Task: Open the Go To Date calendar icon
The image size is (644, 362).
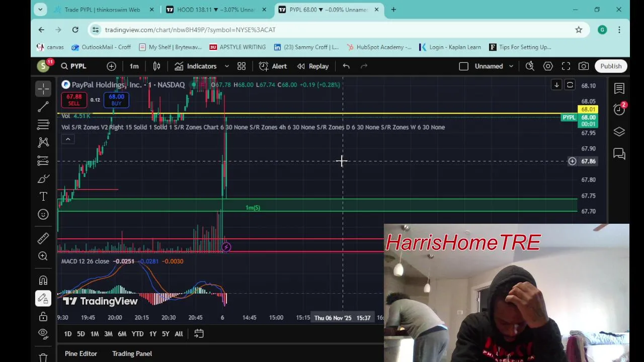Action: point(199,334)
